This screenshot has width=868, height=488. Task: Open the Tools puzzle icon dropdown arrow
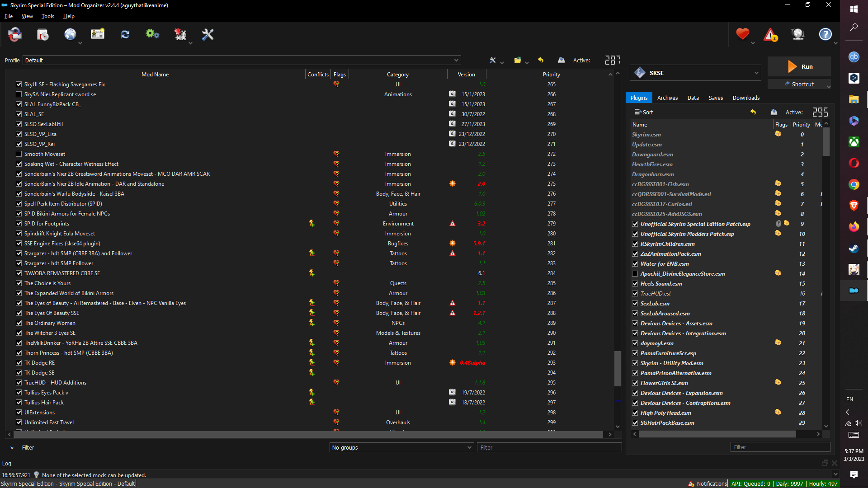point(190,43)
